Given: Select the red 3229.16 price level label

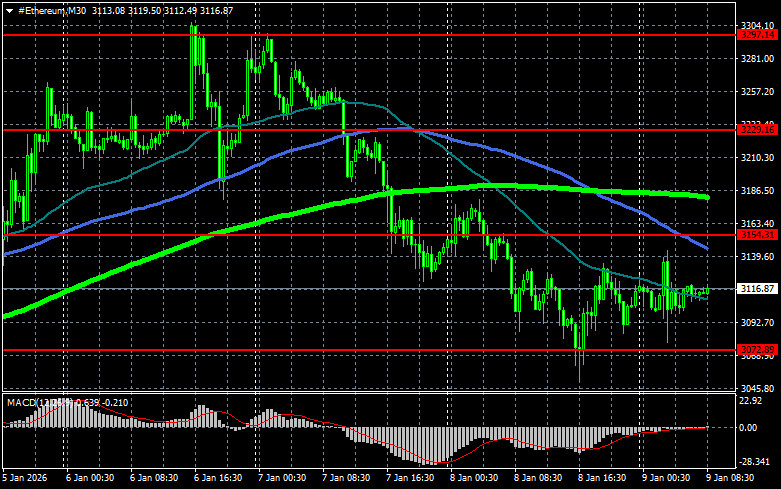Looking at the screenshot, I should pyautogui.click(x=757, y=129).
